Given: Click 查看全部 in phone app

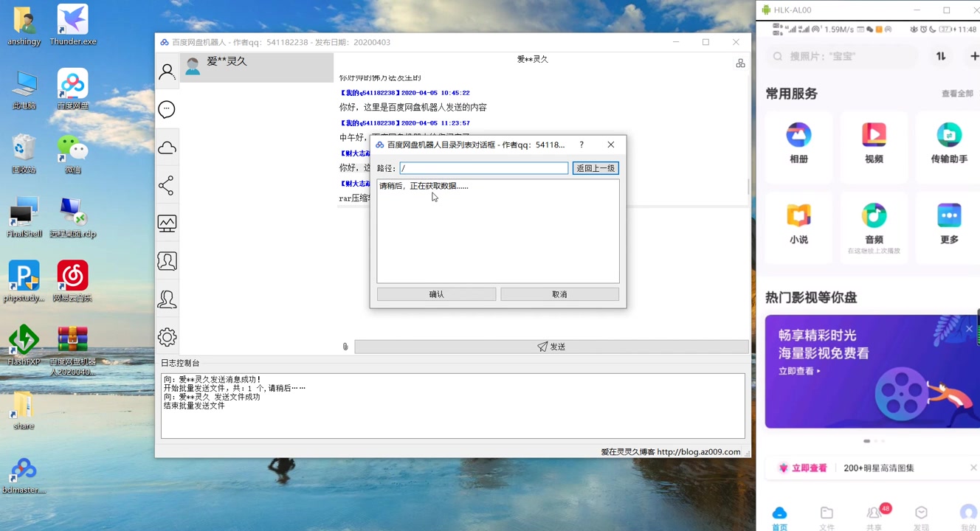Looking at the screenshot, I should click(957, 94).
